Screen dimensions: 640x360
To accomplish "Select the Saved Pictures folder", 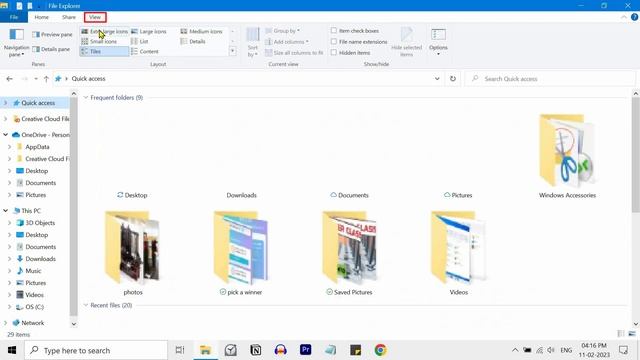I will point(350,253).
